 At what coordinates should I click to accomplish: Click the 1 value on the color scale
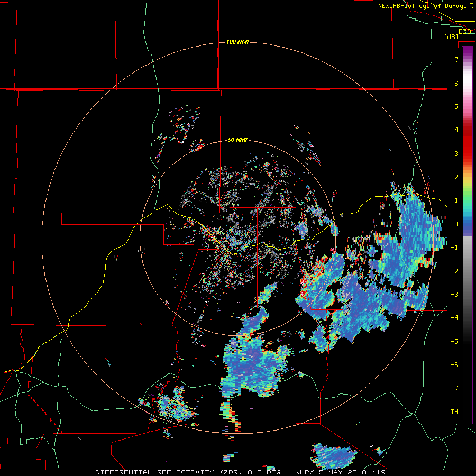pyautogui.click(x=456, y=200)
